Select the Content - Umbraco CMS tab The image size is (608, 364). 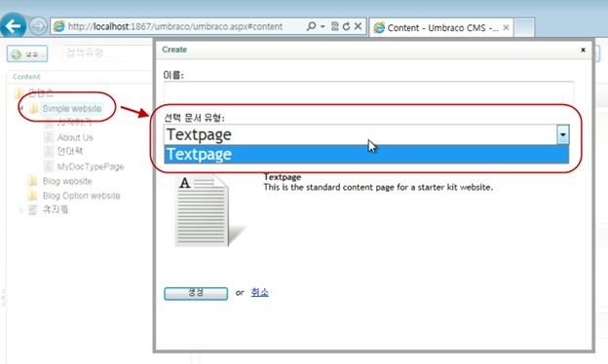coord(441,27)
